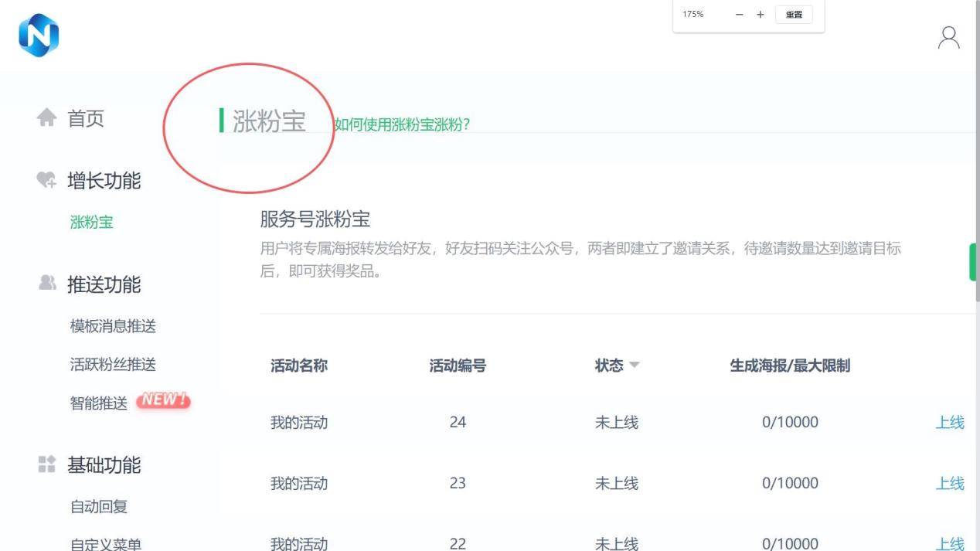Click the green tab on right edge

972,263
